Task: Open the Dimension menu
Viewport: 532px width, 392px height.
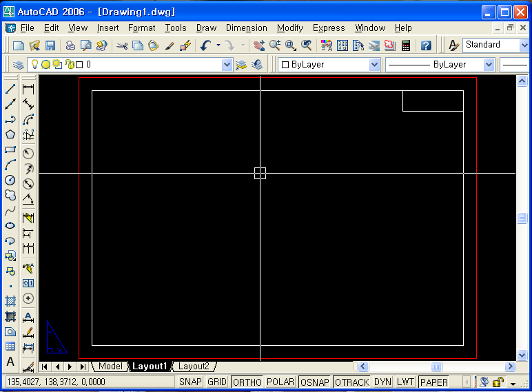Action: [246, 28]
